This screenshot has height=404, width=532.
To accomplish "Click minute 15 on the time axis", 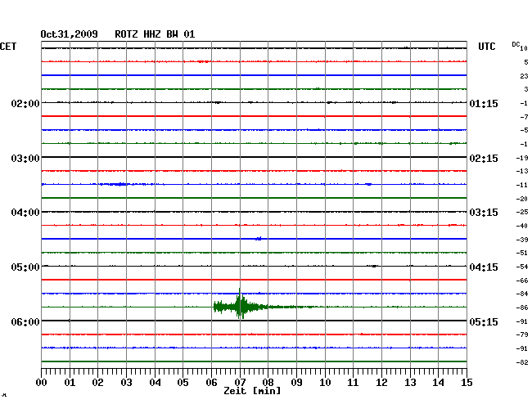I will pos(467,383).
